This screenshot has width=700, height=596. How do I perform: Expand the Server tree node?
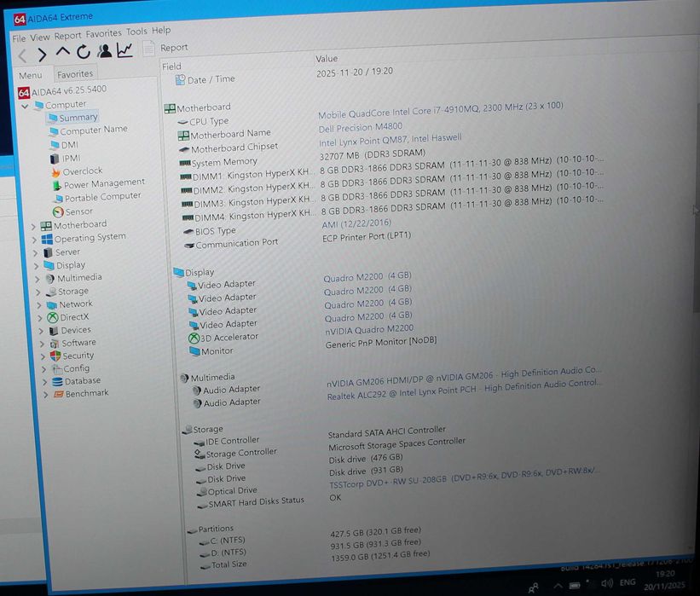(36, 253)
